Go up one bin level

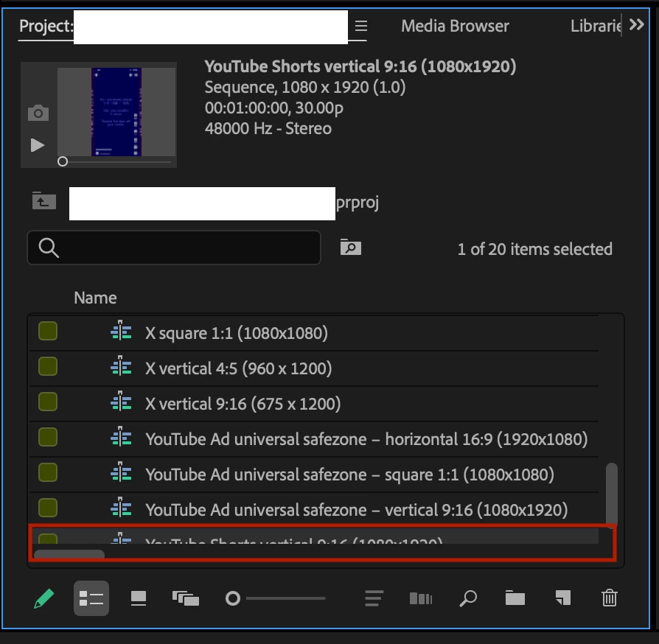[44, 201]
